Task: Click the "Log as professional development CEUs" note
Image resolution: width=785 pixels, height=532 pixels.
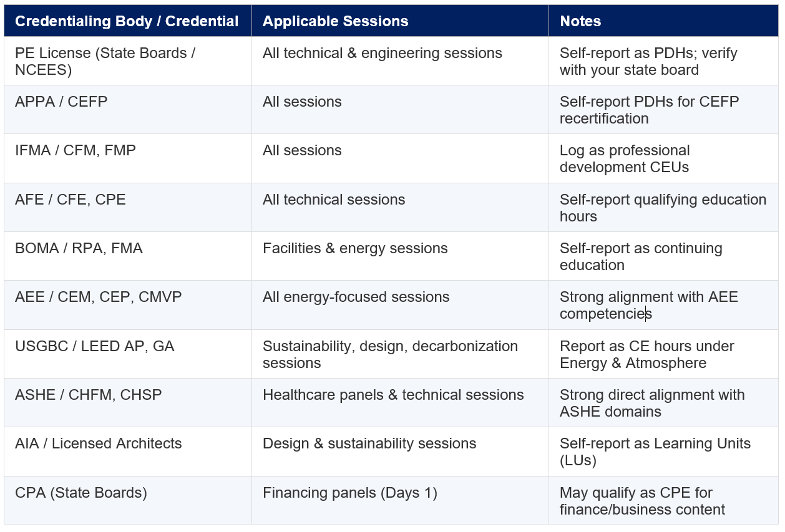Action: 625,158
